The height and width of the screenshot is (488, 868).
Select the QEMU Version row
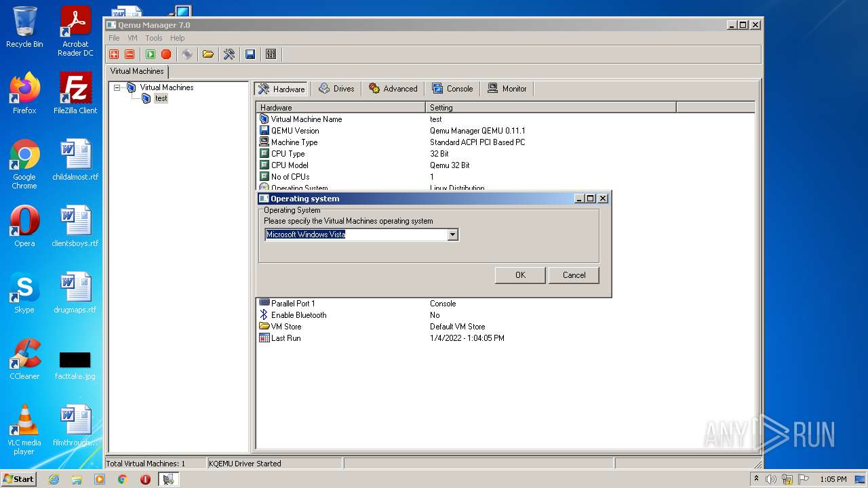click(505, 131)
